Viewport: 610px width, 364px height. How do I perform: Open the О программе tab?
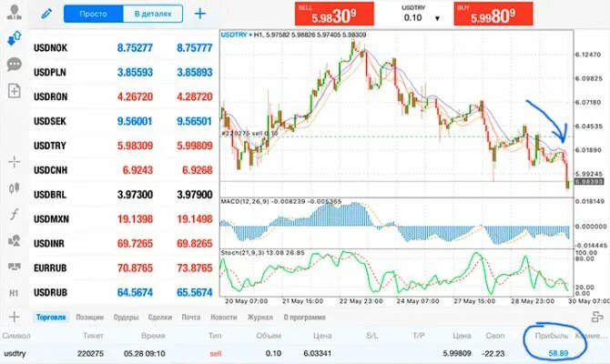(x=305, y=318)
